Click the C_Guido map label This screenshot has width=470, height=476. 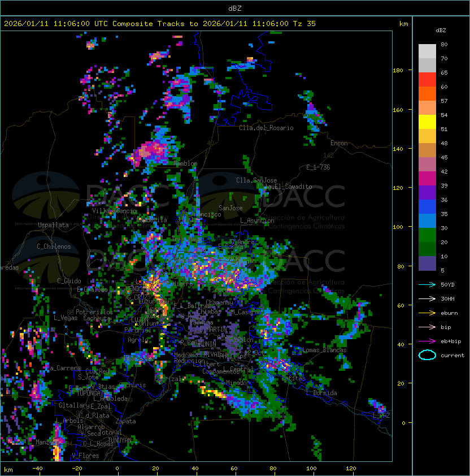click(x=69, y=281)
